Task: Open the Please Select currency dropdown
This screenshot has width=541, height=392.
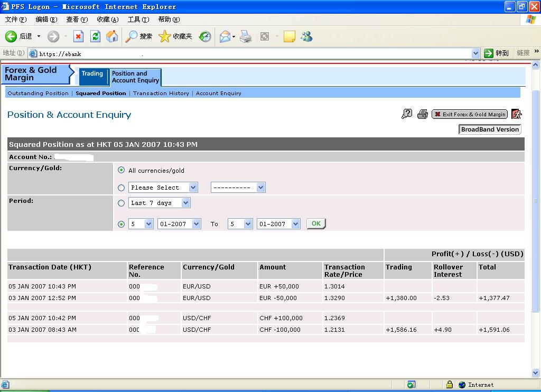Action: pyautogui.click(x=193, y=188)
